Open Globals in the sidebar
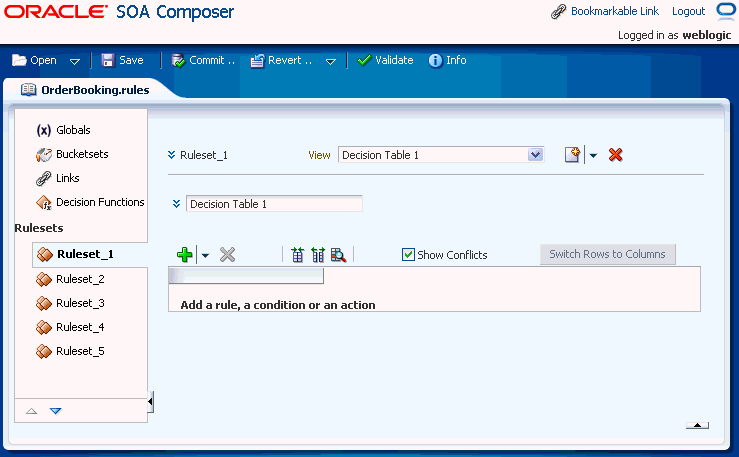The image size is (739, 457). (64, 130)
